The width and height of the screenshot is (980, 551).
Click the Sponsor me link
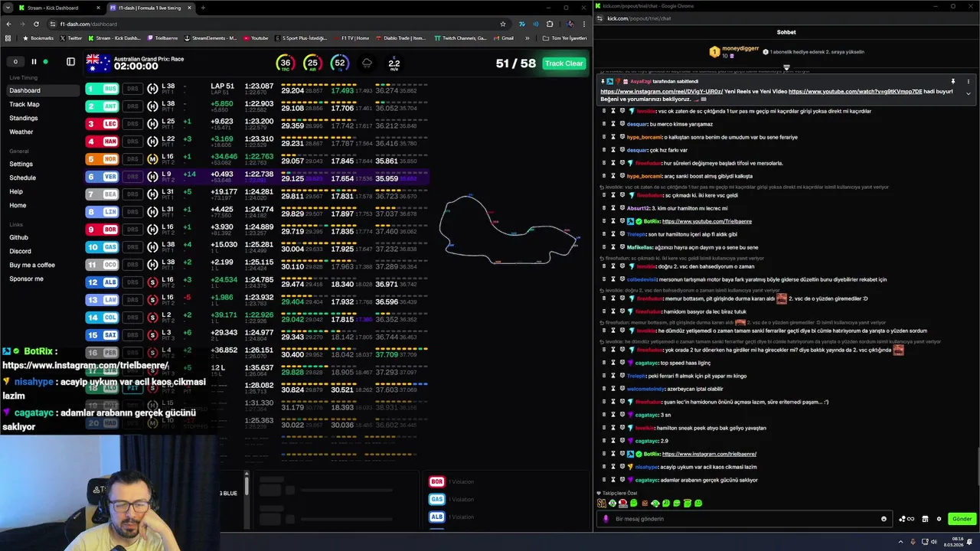(27, 279)
